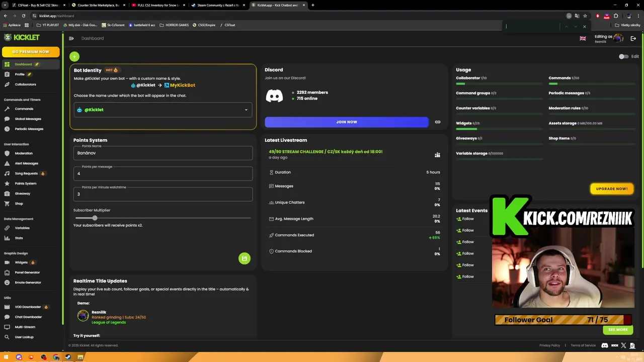This screenshot has height=362, width=644.
Task: Click the Points System star icon
Action: pyautogui.click(x=7, y=184)
